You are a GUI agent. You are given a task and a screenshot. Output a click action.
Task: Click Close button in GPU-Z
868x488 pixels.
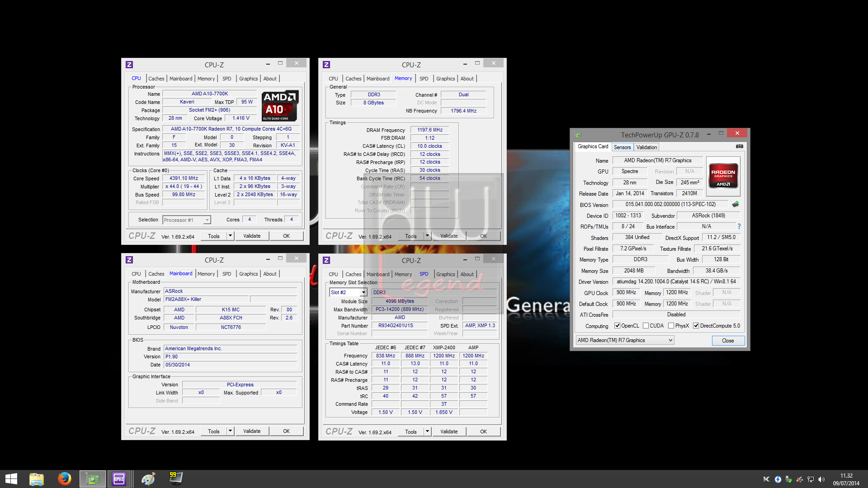[728, 341]
